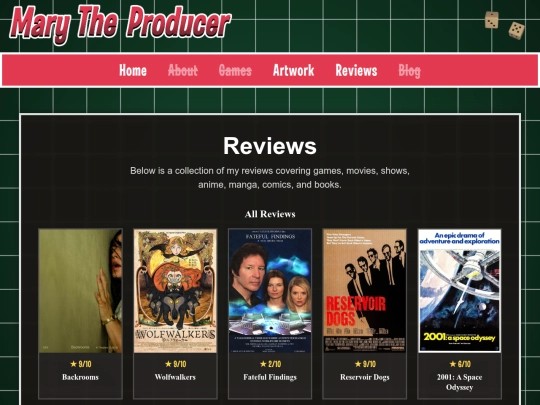Open the Fateful Findings poster thumbnail

click(270, 291)
